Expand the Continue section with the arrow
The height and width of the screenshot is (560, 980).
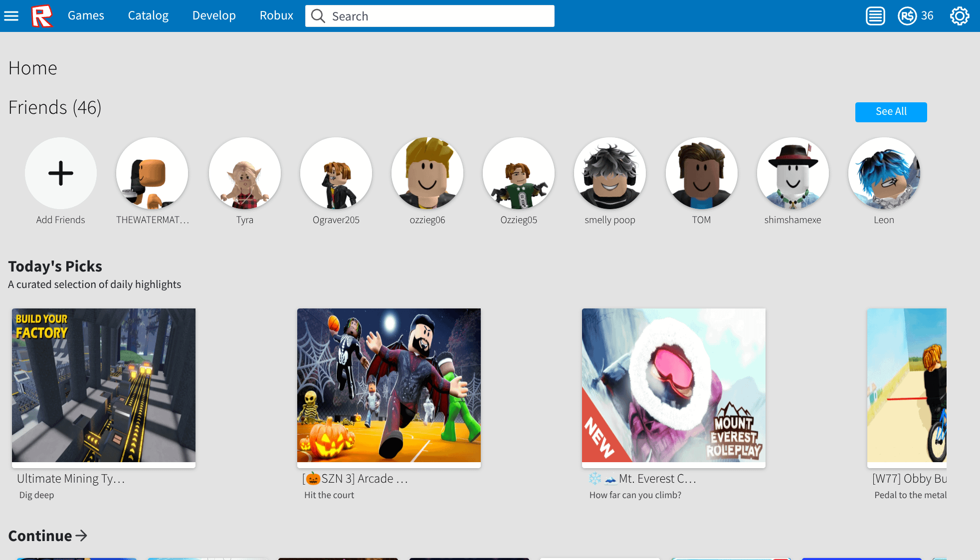click(80, 536)
